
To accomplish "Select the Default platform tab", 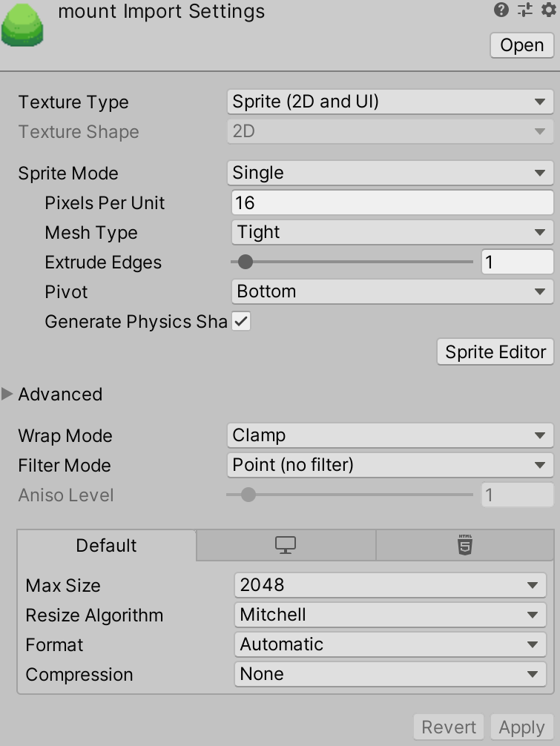I will pyautogui.click(x=107, y=545).
